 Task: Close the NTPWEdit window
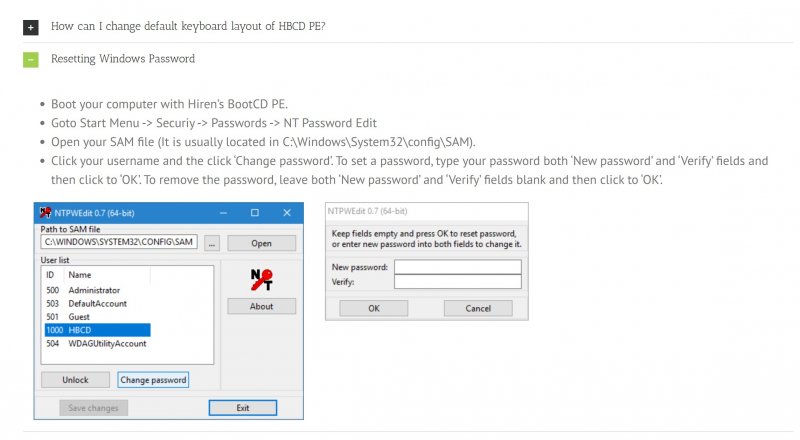click(287, 213)
